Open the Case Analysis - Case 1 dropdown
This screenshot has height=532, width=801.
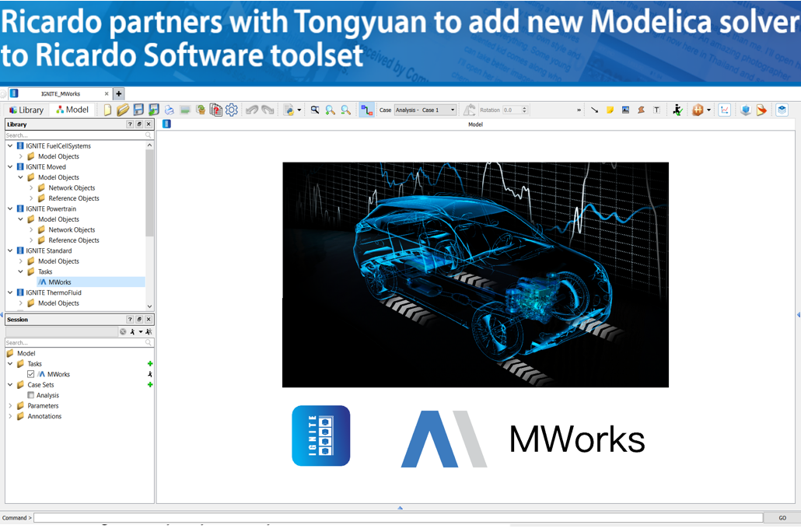pyautogui.click(x=425, y=110)
